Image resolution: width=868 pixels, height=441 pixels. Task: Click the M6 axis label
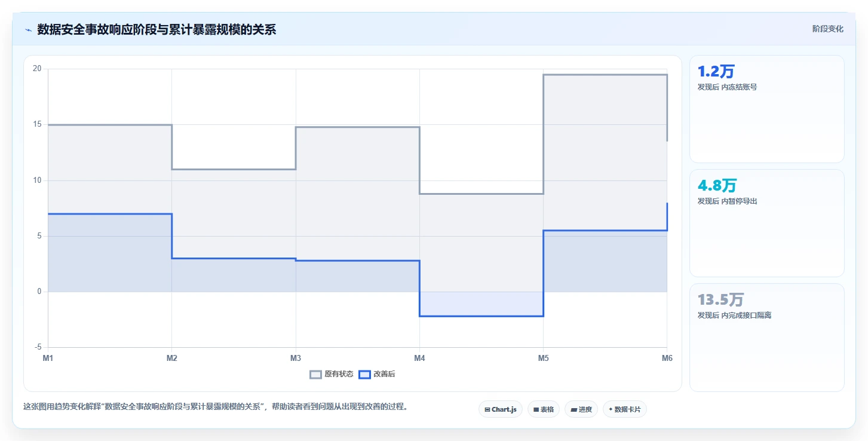point(667,359)
